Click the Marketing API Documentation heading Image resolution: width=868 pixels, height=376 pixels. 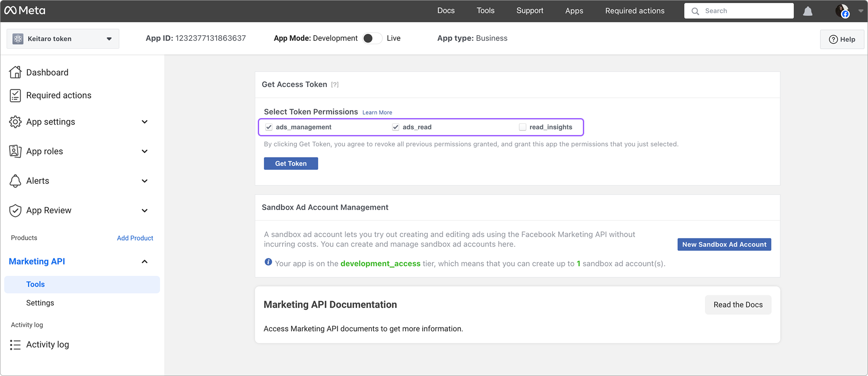tap(330, 305)
